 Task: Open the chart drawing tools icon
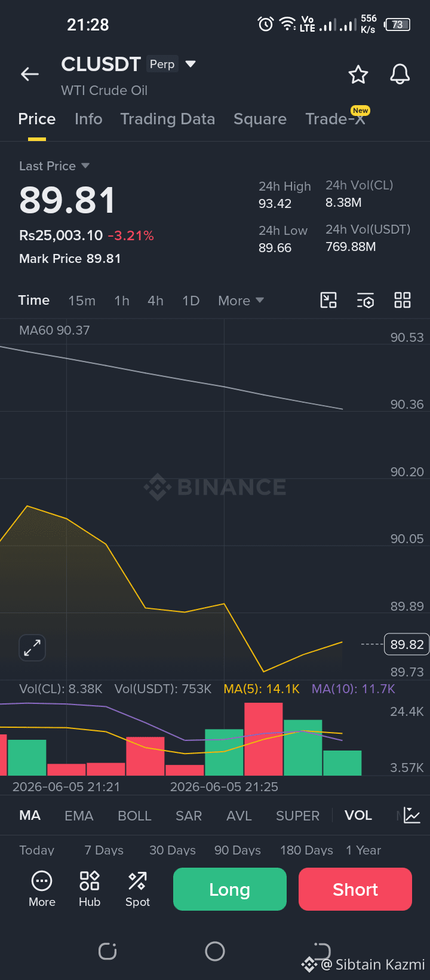(x=328, y=300)
